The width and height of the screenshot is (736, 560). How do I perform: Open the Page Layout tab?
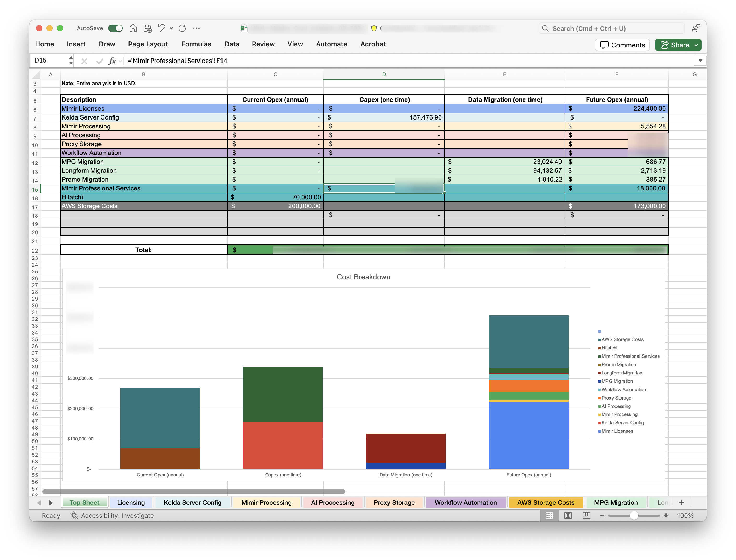(148, 44)
